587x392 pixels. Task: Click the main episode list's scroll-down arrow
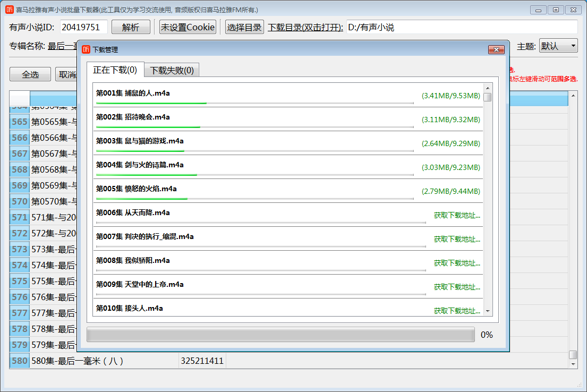coord(573,364)
